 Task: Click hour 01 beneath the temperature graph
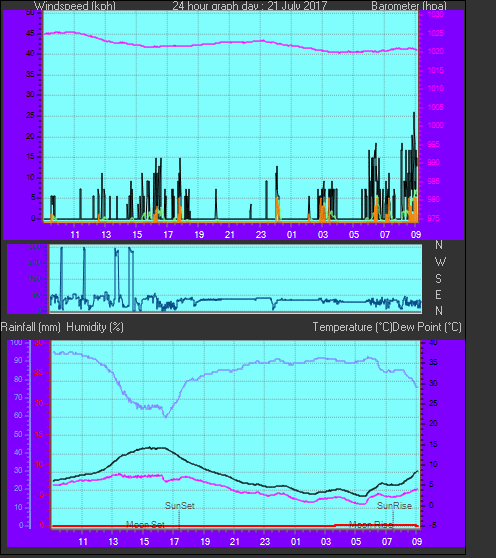pos(296,541)
